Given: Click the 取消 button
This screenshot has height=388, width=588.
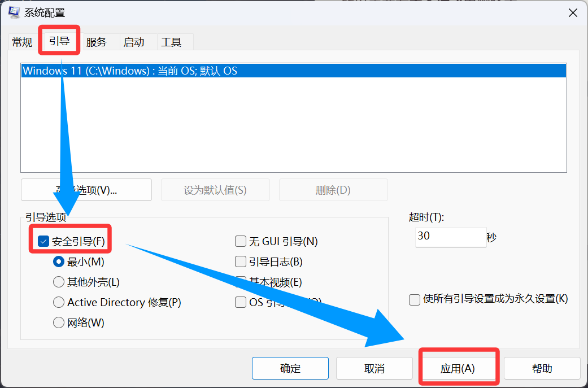Looking at the screenshot, I should (x=374, y=368).
